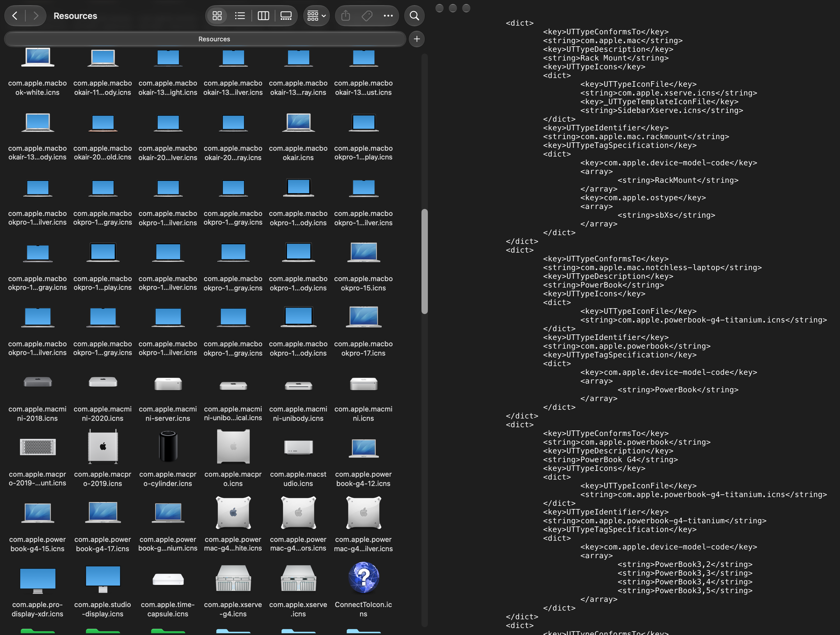Click the 'RackMount' array string
The width and height of the screenshot is (840, 635).
676,180
